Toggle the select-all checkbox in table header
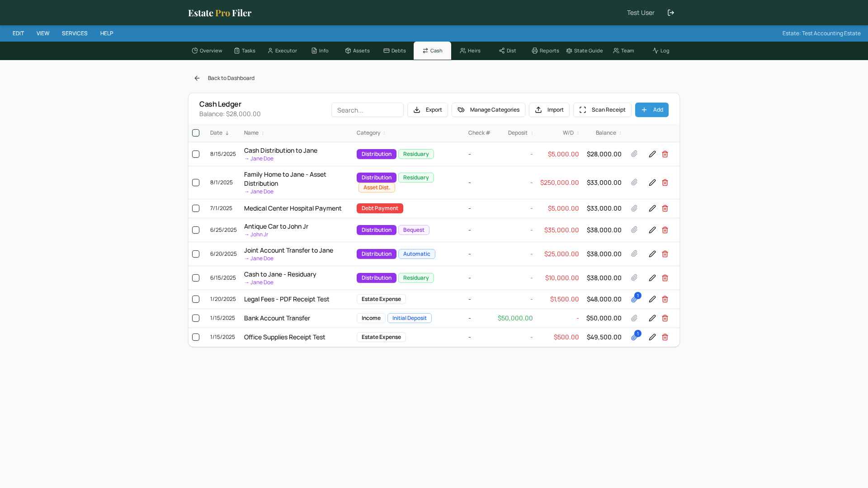Screen dimensions: 868x488 [196, 133]
